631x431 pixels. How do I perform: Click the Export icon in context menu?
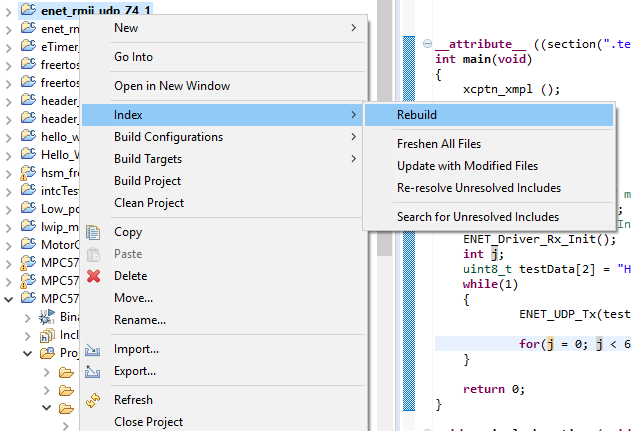click(x=93, y=371)
